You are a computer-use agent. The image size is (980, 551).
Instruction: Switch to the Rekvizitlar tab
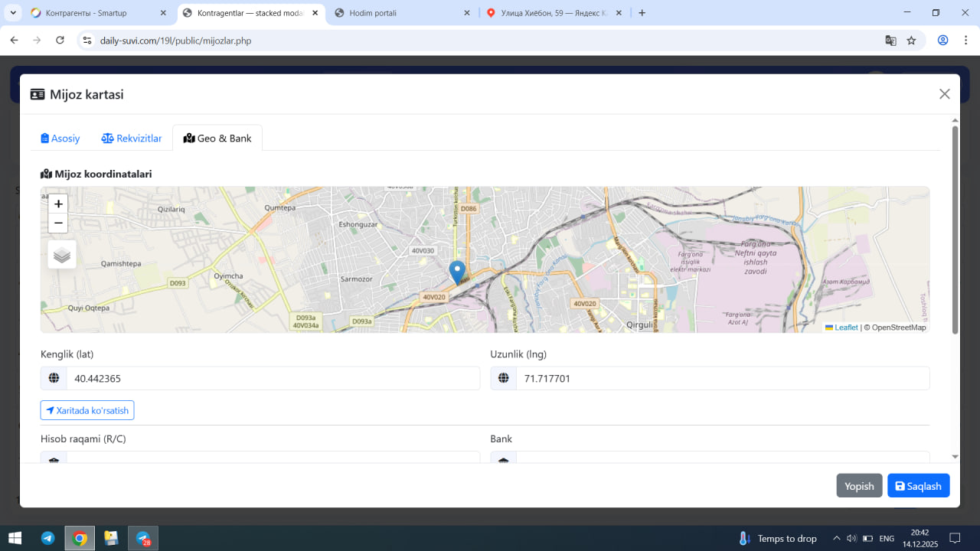132,139
